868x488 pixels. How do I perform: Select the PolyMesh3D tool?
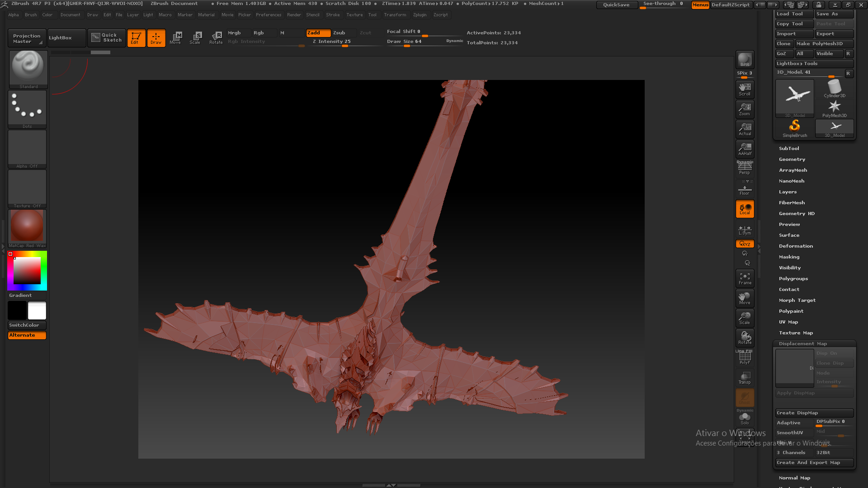click(835, 108)
